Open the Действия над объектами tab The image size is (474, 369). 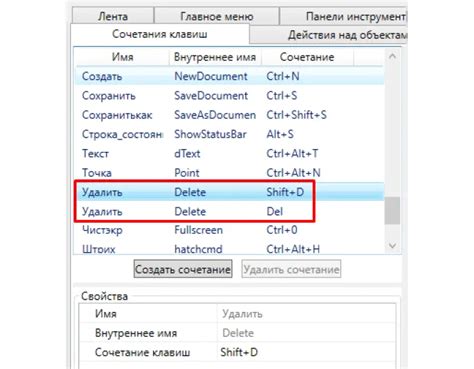click(329, 35)
